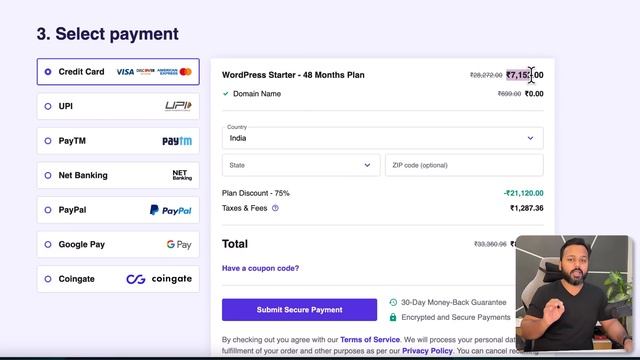
Task: Click the UPI logo icon
Action: [178, 106]
